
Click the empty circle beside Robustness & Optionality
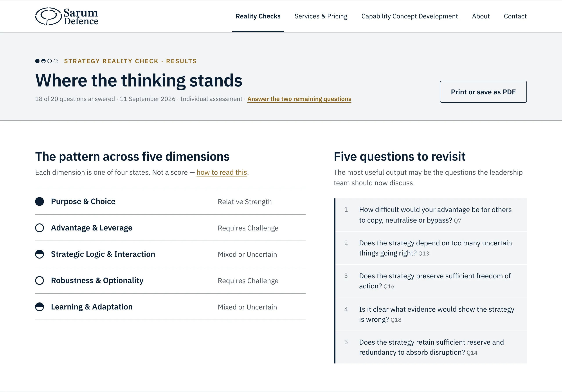pos(40,281)
